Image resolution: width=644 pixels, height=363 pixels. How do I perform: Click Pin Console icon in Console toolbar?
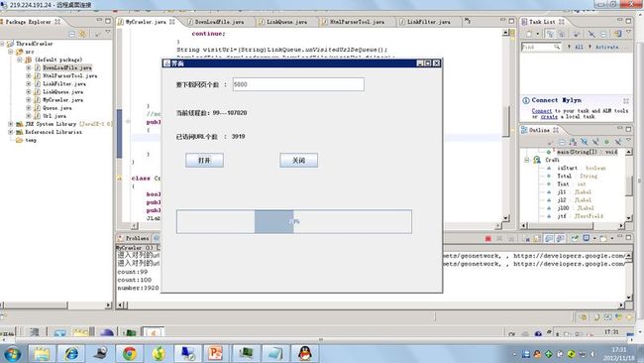575,238
